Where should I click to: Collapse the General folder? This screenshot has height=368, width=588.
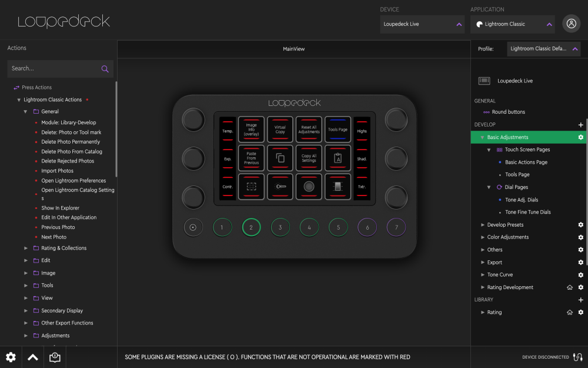pyautogui.click(x=25, y=111)
